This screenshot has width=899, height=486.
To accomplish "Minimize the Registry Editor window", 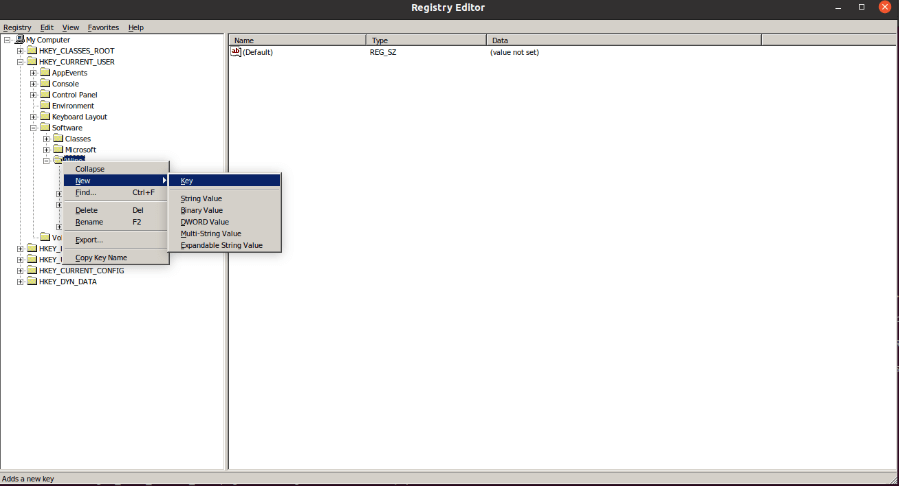I will 838,7.
